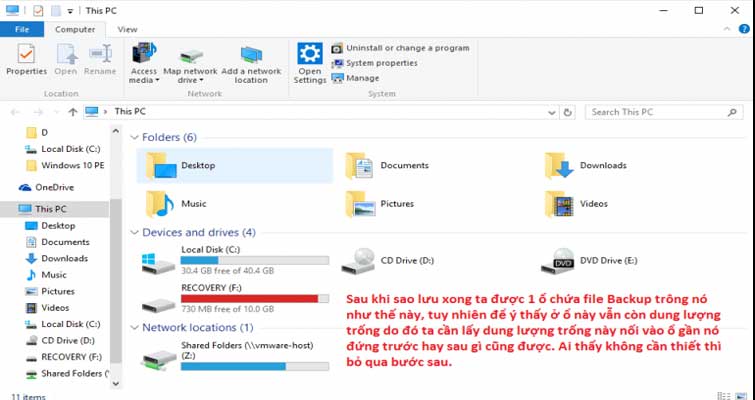Collapse the Network locations (1) group

(x=134, y=328)
